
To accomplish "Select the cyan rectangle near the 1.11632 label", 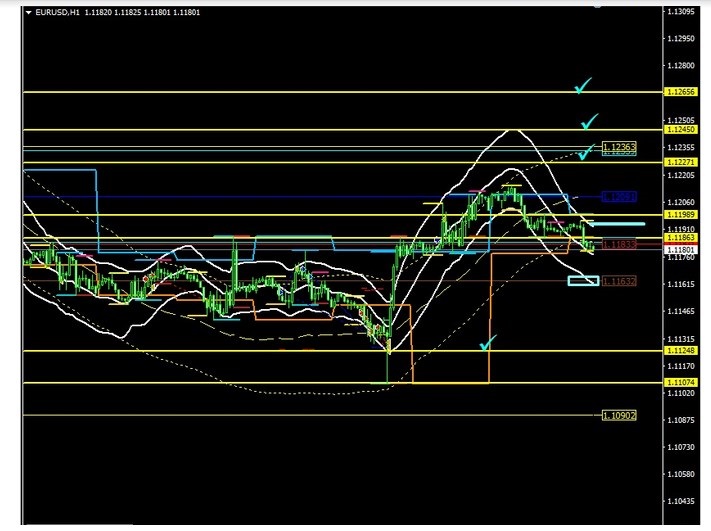I will 582,280.
